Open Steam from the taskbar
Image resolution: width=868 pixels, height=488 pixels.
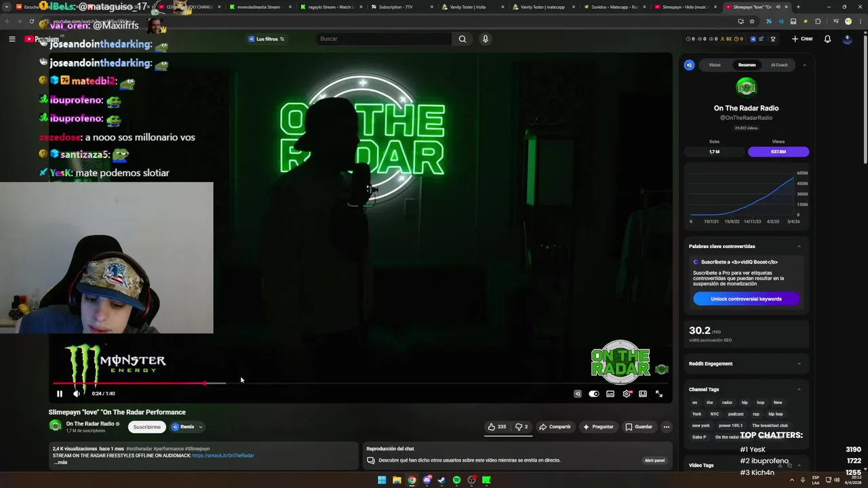(441, 480)
